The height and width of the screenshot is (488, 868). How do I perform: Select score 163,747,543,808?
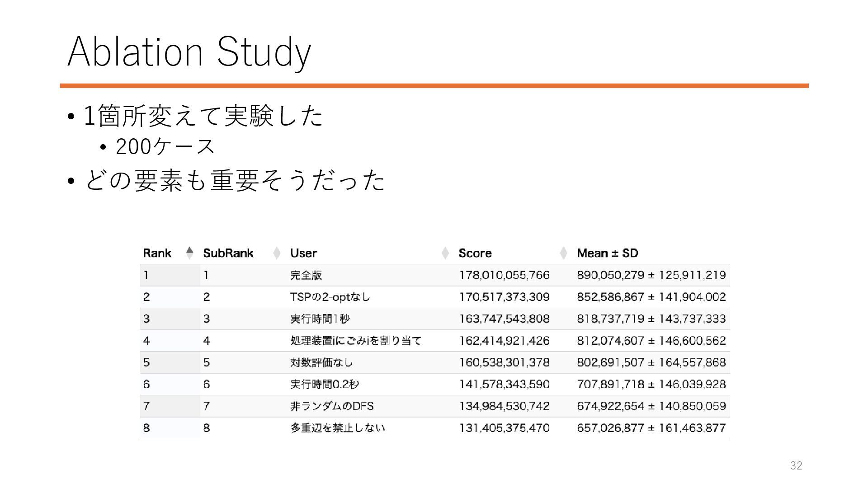pyautogui.click(x=504, y=319)
